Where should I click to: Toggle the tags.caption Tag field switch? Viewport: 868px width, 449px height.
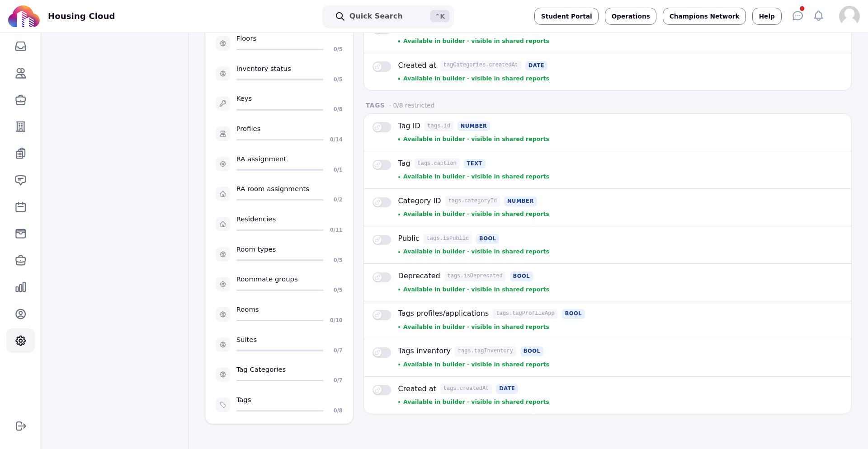382,164
